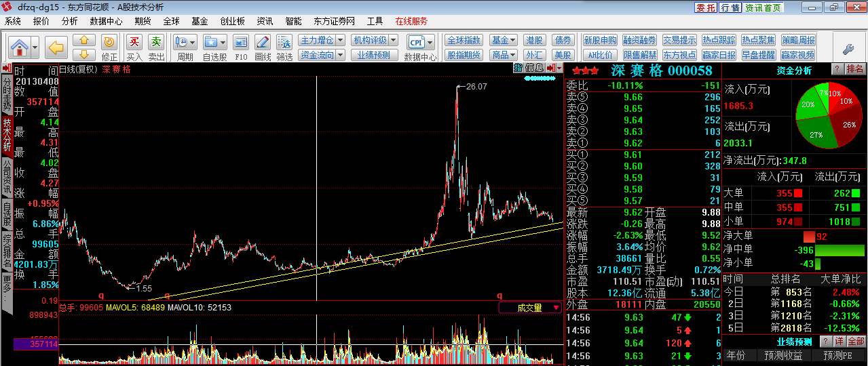
Task: Click the red 买入 buy icon
Action: 134,42
